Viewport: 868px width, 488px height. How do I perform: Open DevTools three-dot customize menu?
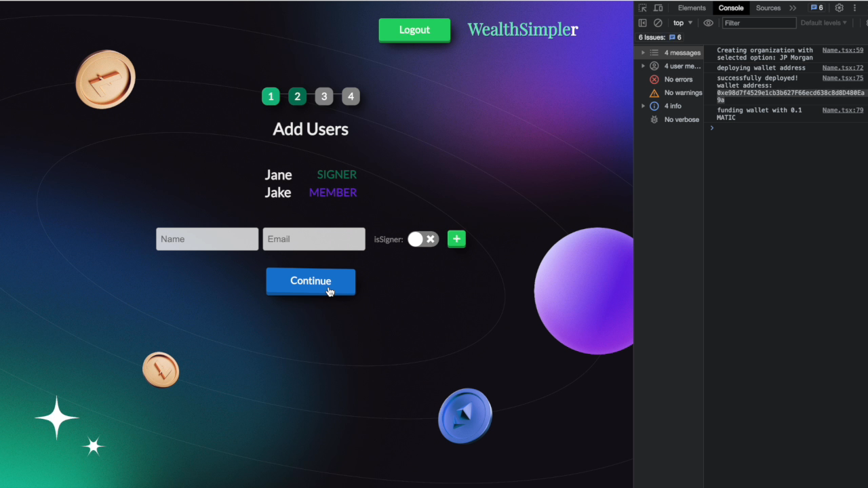[854, 8]
